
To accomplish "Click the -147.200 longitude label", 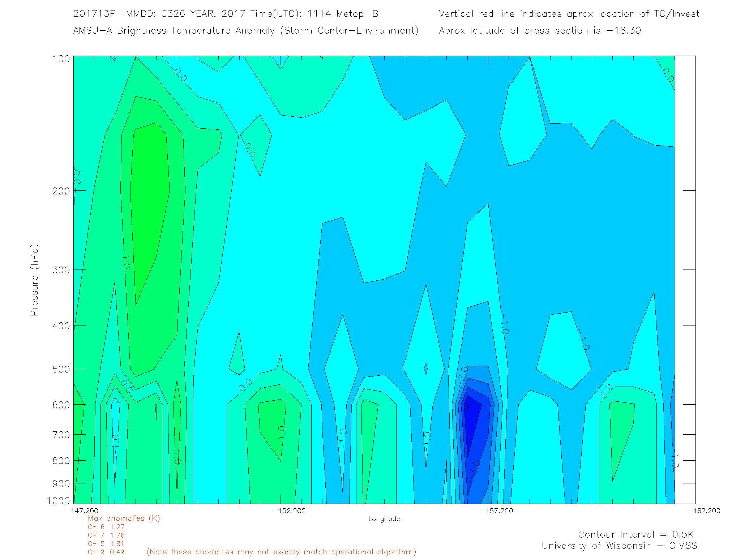I will tap(82, 511).
